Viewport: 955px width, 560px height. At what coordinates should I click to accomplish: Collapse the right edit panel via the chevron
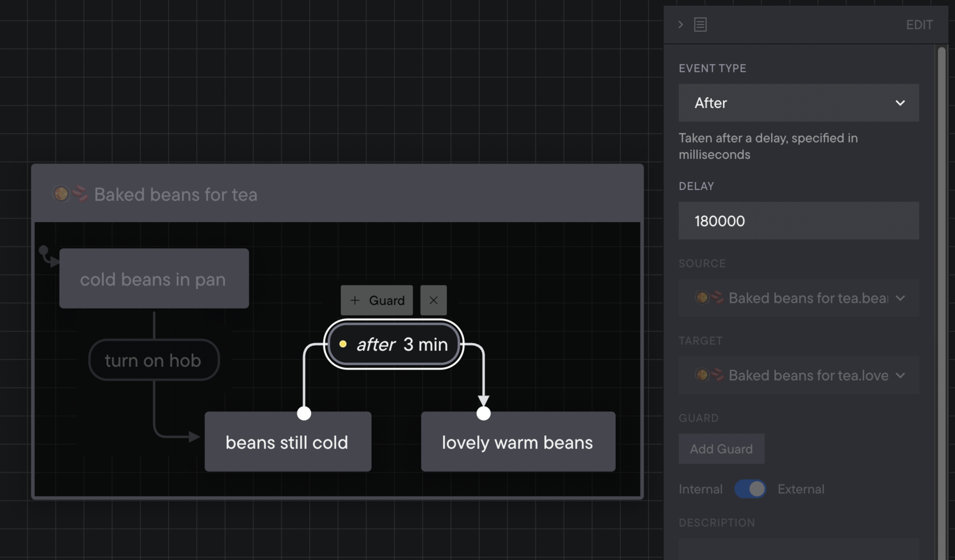click(x=680, y=25)
